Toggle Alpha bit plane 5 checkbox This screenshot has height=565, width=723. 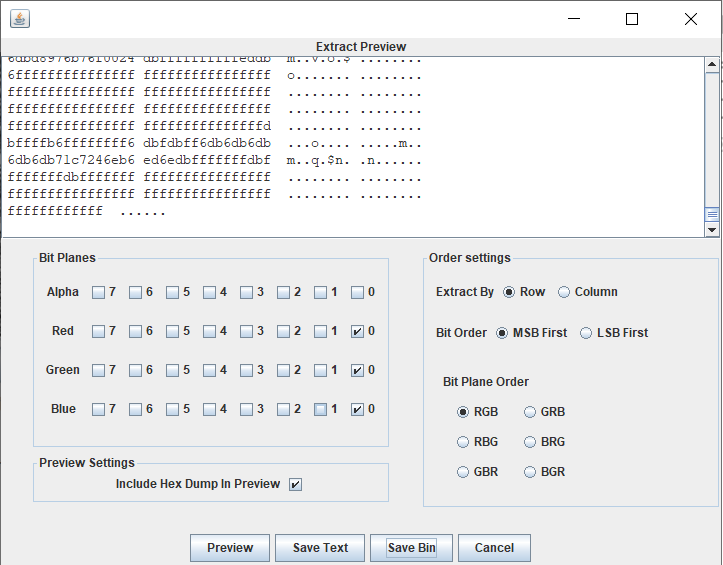pyautogui.click(x=172, y=292)
